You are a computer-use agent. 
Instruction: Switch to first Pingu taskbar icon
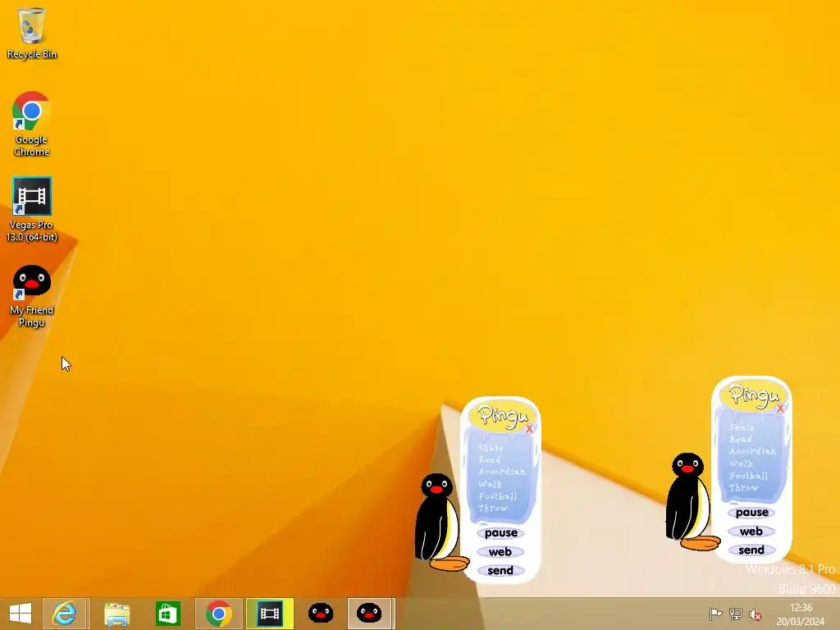click(x=321, y=614)
